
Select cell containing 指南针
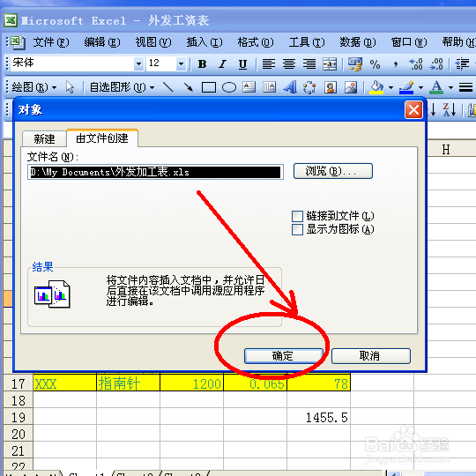point(128,383)
